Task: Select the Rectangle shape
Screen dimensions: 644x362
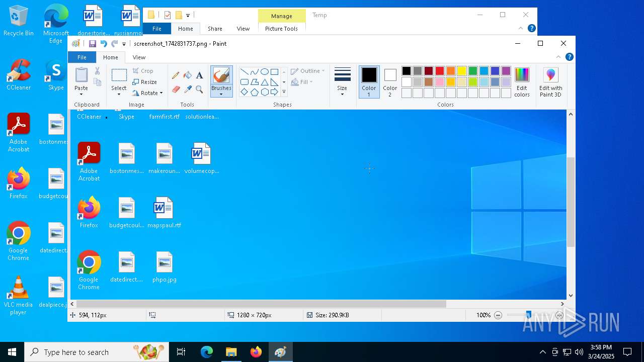Action: 274,71
